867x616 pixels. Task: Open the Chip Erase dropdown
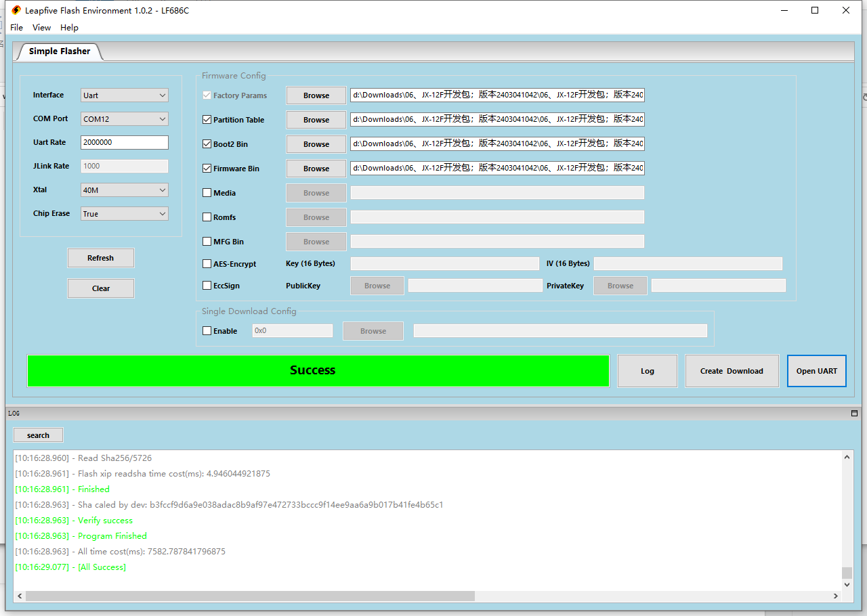[124, 214]
